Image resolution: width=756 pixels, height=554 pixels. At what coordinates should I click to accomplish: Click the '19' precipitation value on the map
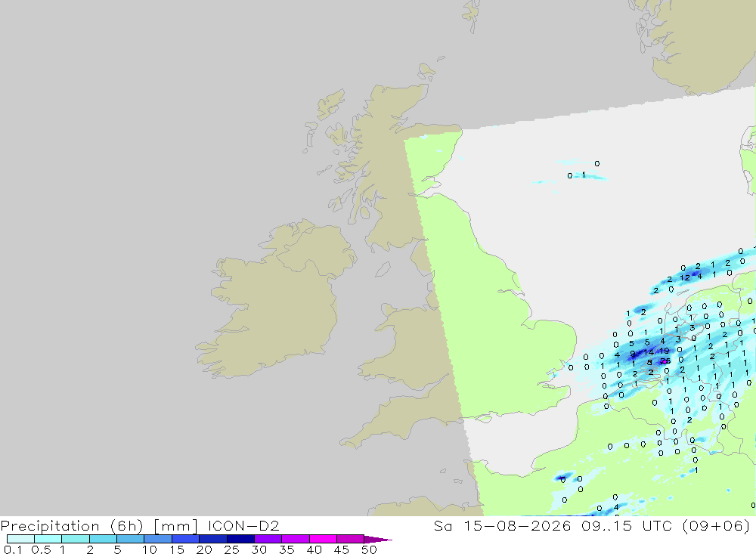(x=665, y=351)
